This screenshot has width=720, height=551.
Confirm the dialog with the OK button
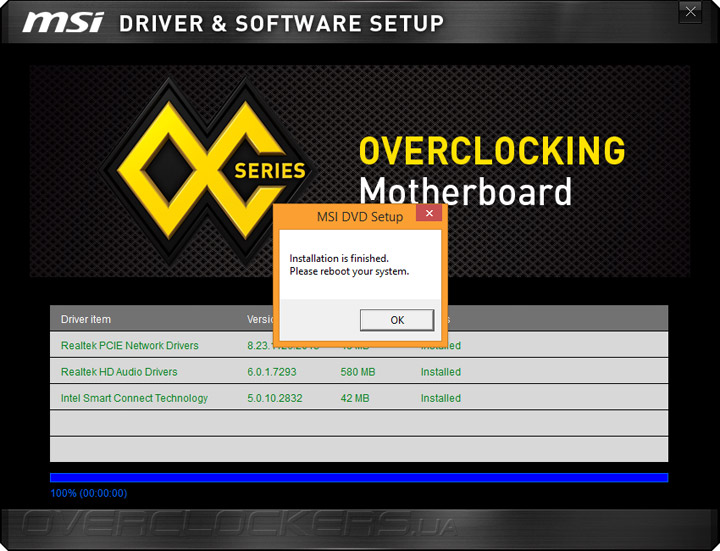pos(397,320)
